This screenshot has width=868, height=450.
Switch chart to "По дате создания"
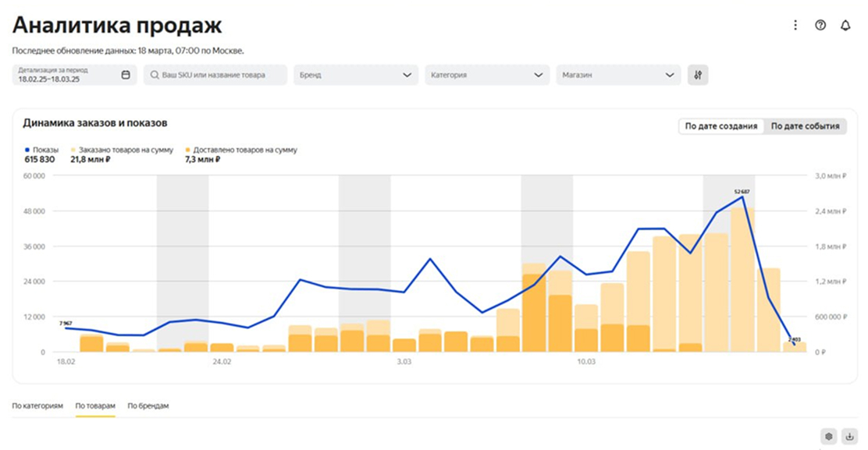point(721,126)
